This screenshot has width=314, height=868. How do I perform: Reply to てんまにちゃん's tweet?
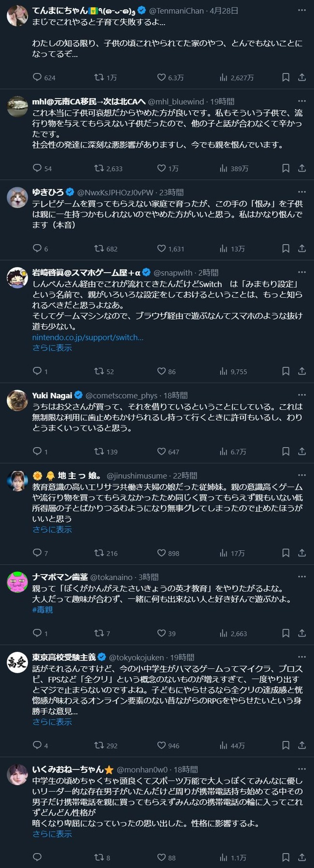click(38, 76)
